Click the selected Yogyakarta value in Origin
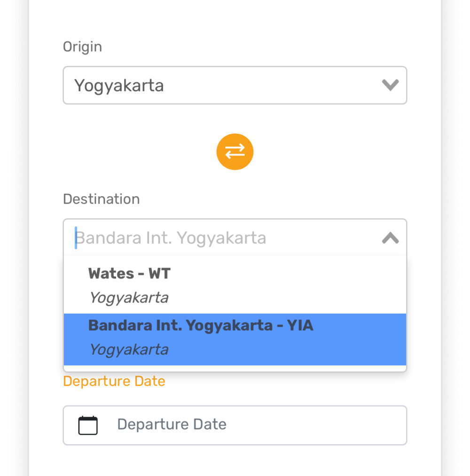 [x=119, y=86]
